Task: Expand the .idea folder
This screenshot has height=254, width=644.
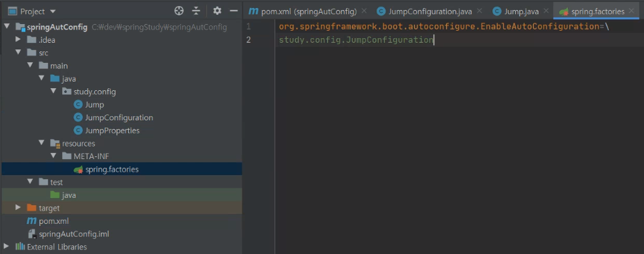Action: click(x=17, y=39)
